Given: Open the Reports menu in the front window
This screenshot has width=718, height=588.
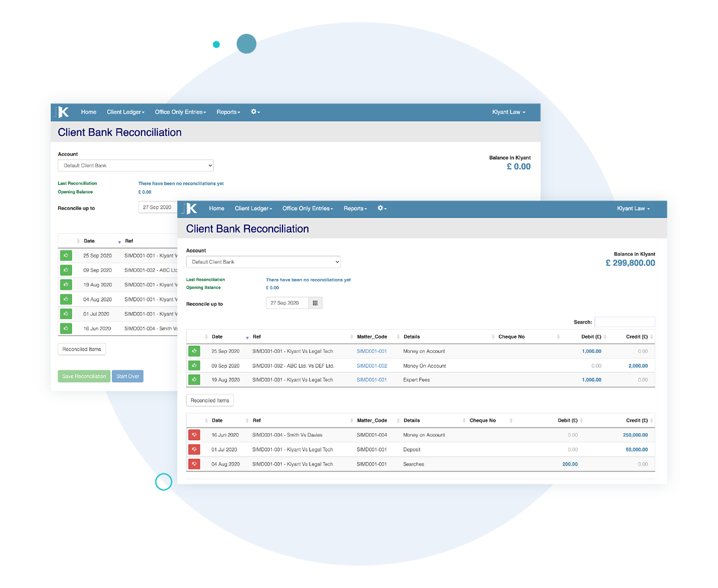Looking at the screenshot, I should pos(355,209).
